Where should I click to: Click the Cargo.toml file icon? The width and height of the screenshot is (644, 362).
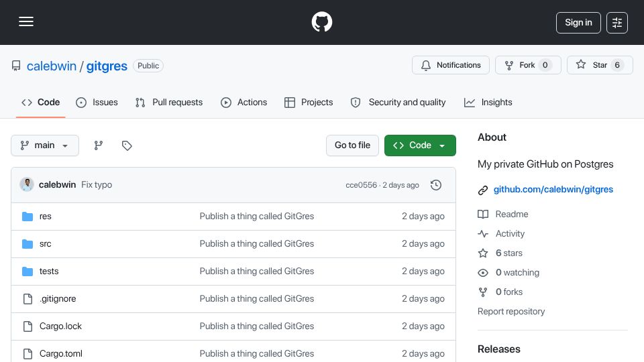pos(28,354)
